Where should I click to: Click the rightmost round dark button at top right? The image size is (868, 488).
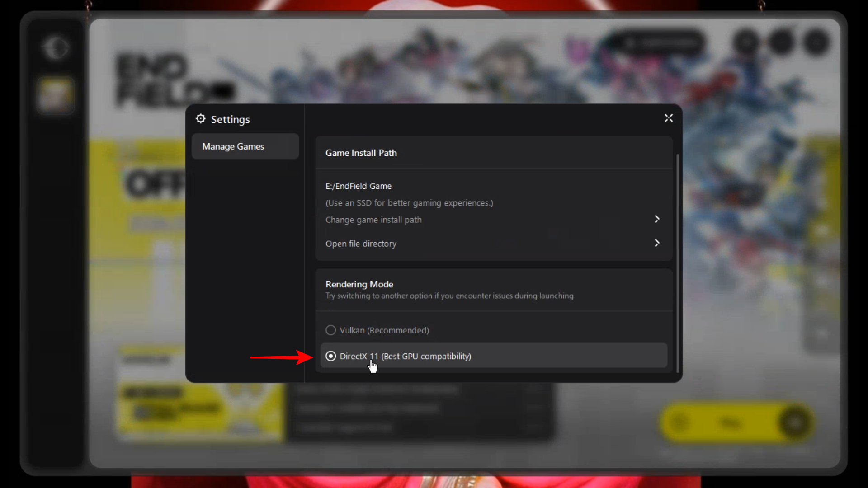pyautogui.click(x=816, y=43)
